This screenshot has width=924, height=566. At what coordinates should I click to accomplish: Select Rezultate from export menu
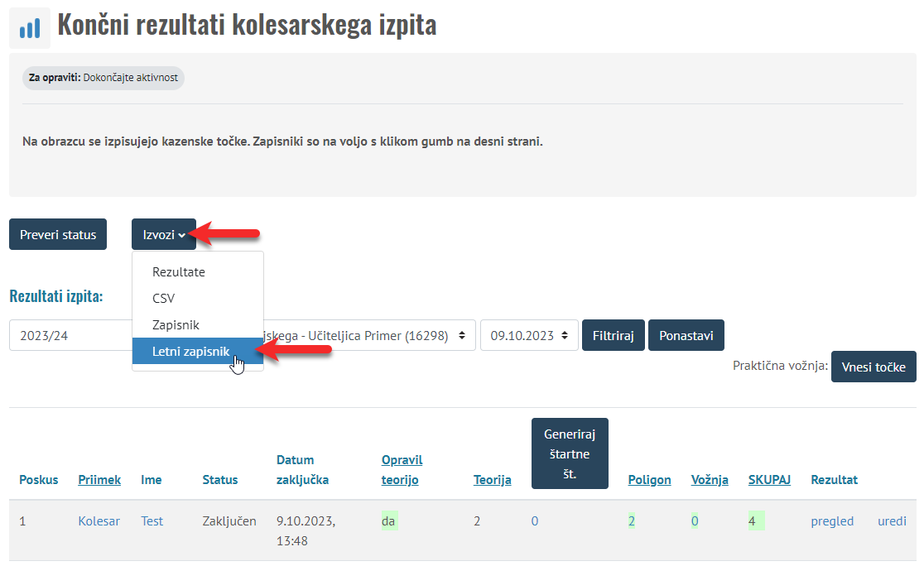(179, 271)
